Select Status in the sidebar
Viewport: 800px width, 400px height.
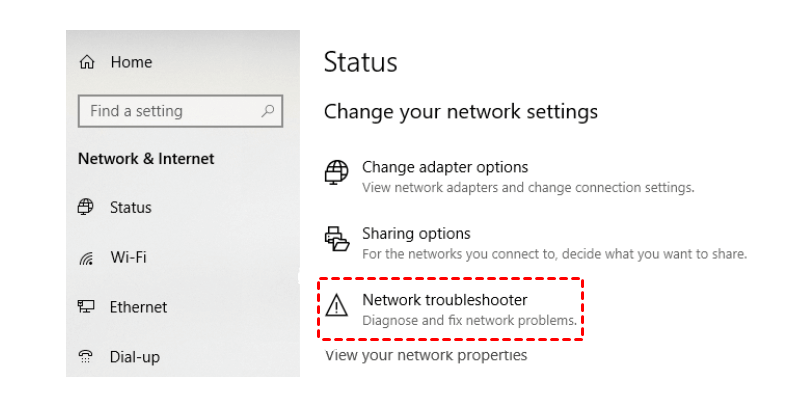[x=131, y=208]
